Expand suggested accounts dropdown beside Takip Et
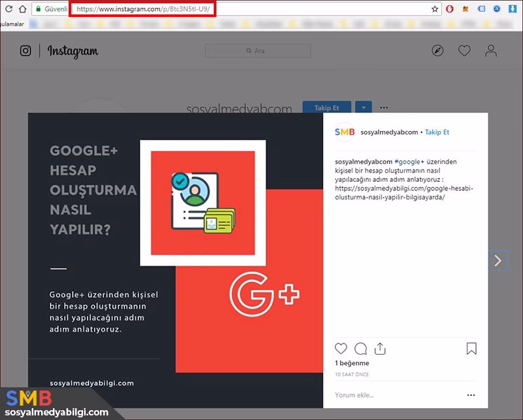 (x=365, y=107)
